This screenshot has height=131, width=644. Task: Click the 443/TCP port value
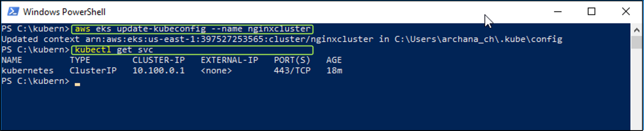[292, 71]
